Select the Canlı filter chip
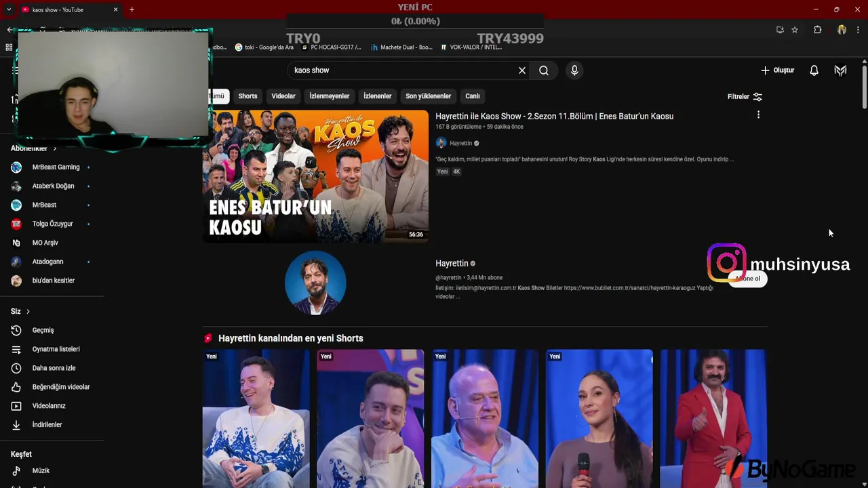Screen dimensions: 868x488 click(x=473, y=96)
